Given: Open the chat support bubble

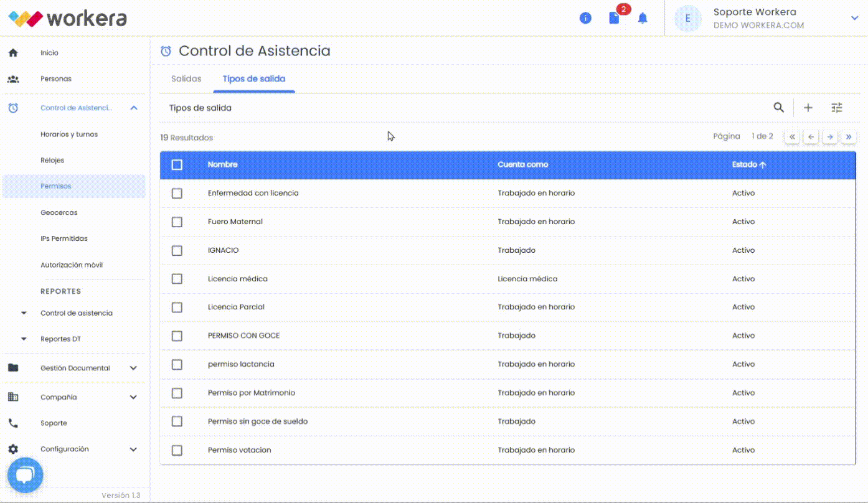Looking at the screenshot, I should coord(25,476).
